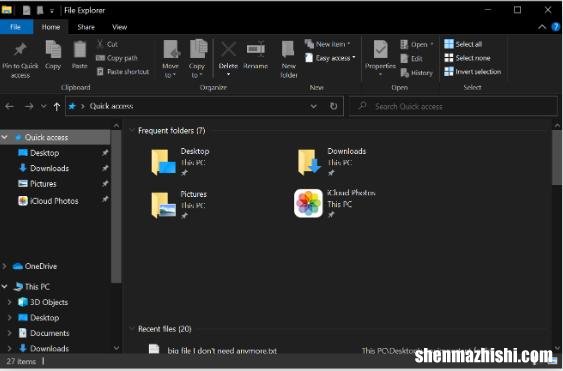Collapse Recent files group
Viewport: 563px width, 371px height.
point(131,329)
